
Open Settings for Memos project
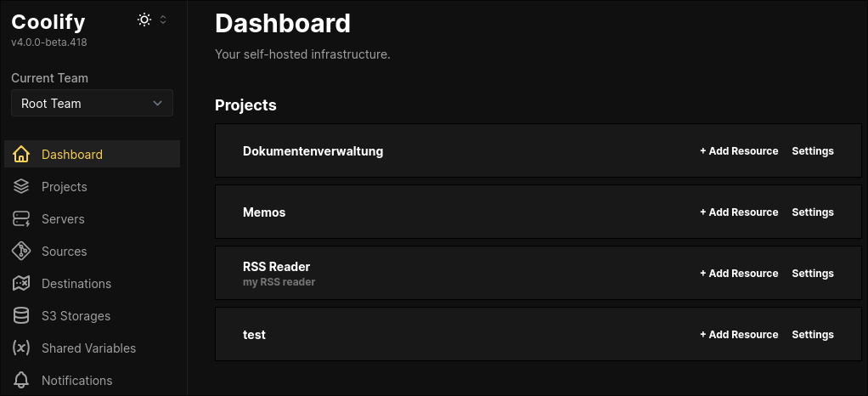(813, 212)
